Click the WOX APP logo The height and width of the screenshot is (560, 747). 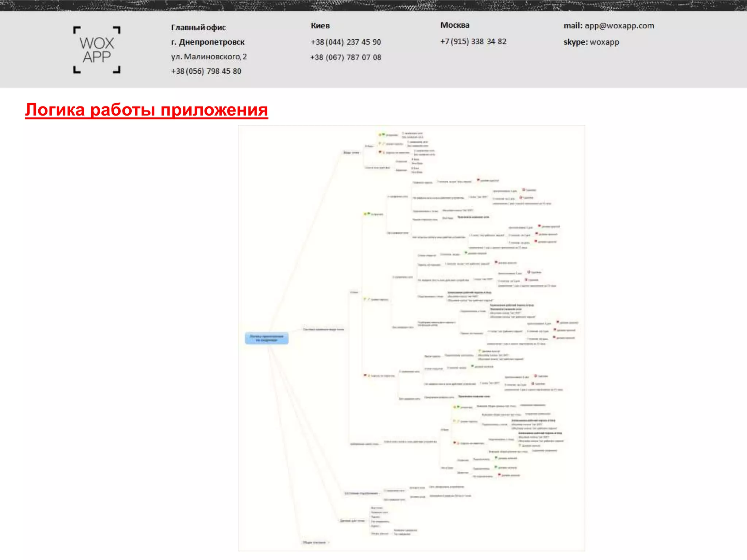tap(97, 50)
